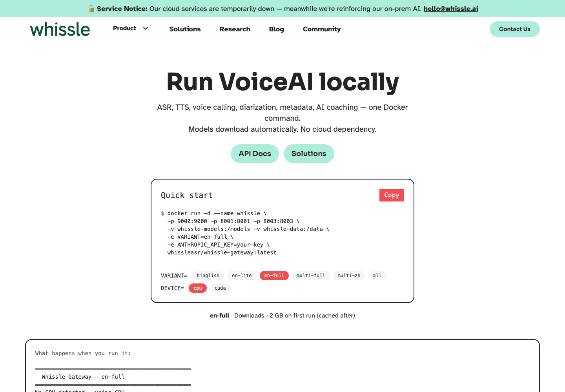The width and height of the screenshot is (565, 392).
Task: Select the multi-zh variant
Action: tap(349, 276)
